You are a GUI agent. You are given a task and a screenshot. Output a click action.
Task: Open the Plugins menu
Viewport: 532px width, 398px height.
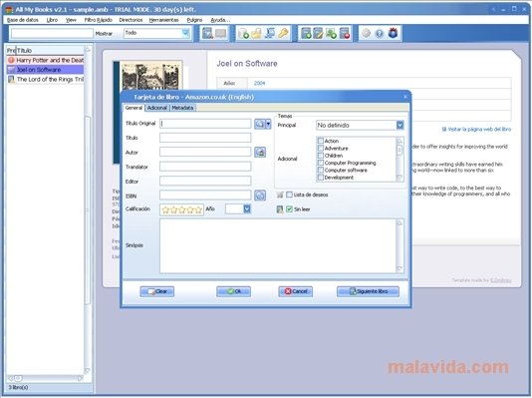coord(194,20)
